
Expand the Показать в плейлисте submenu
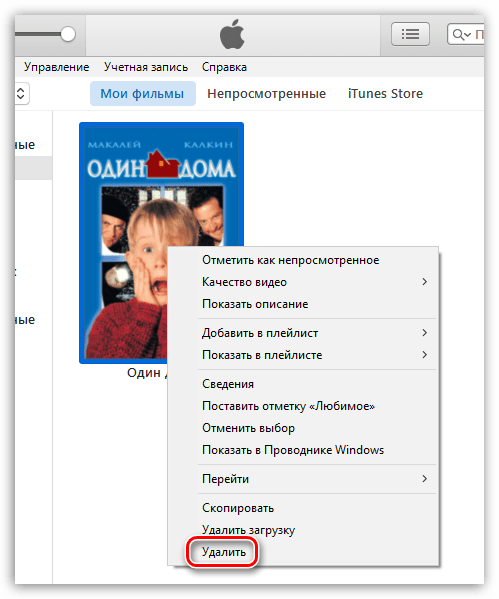[x=303, y=355]
